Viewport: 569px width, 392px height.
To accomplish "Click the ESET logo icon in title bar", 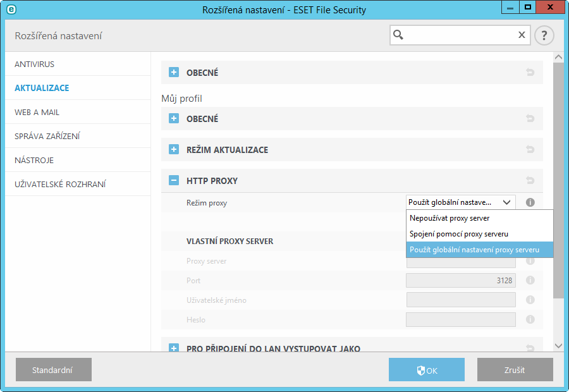I will (x=11, y=9).
